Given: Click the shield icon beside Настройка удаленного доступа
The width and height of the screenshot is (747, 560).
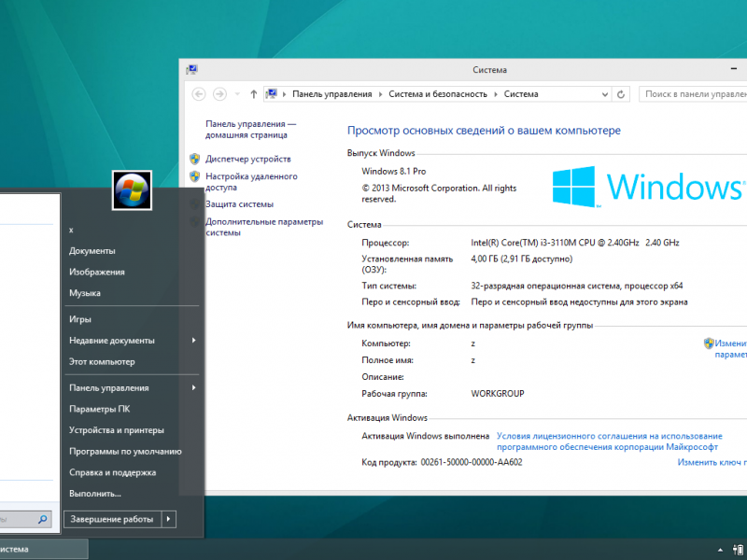Looking at the screenshot, I should pos(195,175).
